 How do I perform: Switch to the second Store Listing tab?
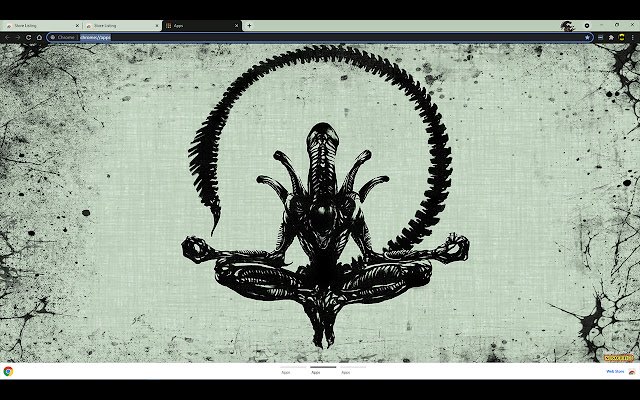click(x=121, y=25)
